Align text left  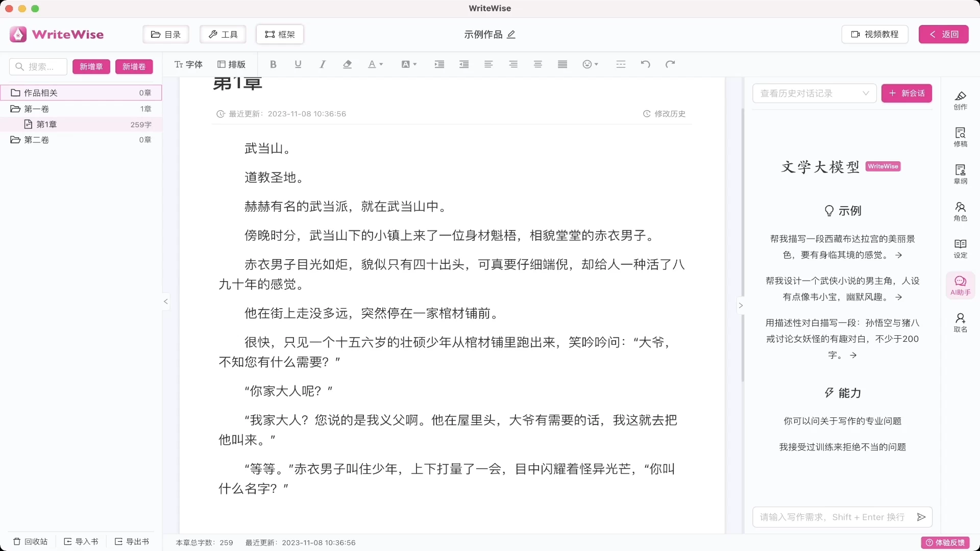tap(488, 64)
